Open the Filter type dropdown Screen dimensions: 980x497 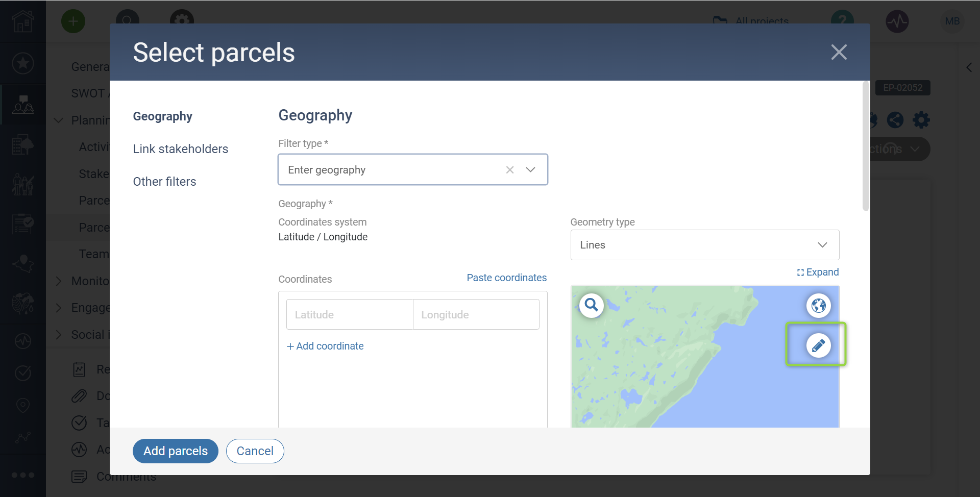(x=530, y=170)
